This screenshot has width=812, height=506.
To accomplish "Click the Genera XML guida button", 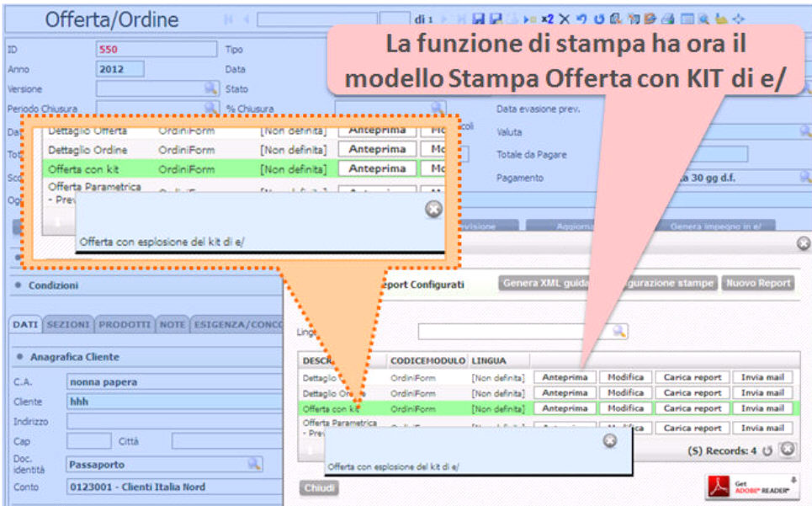I will click(x=545, y=283).
